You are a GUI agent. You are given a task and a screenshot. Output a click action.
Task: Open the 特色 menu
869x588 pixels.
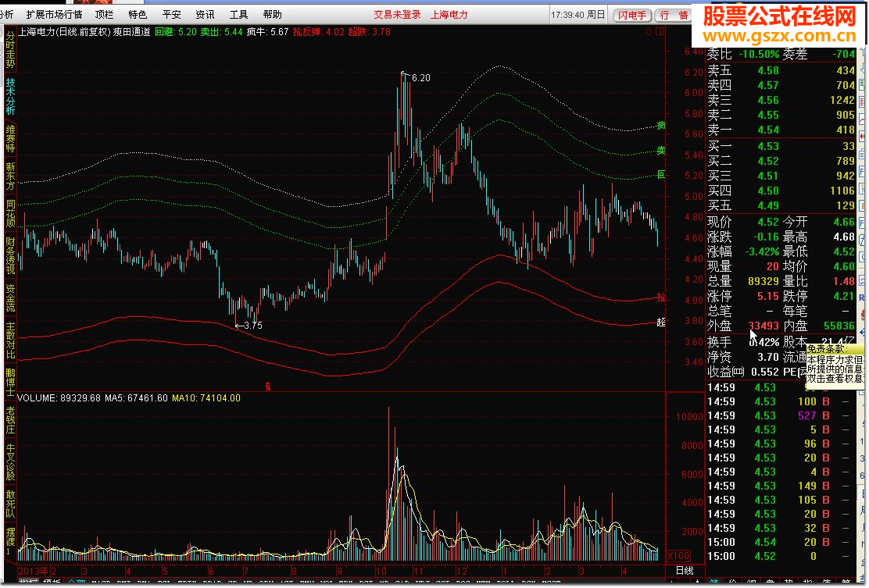138,14
